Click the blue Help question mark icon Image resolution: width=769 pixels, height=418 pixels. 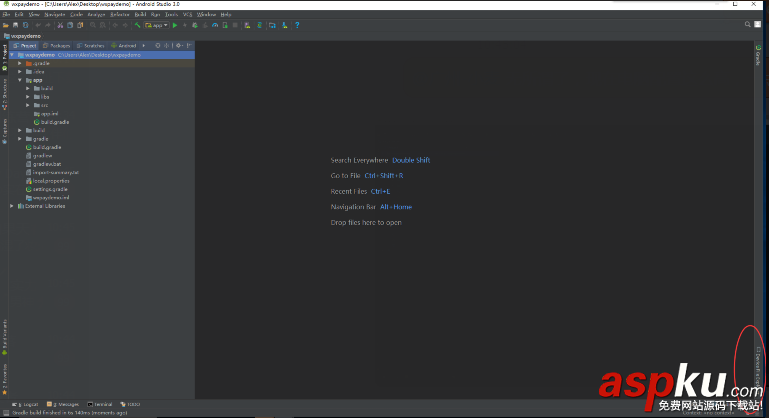[297, 25]
